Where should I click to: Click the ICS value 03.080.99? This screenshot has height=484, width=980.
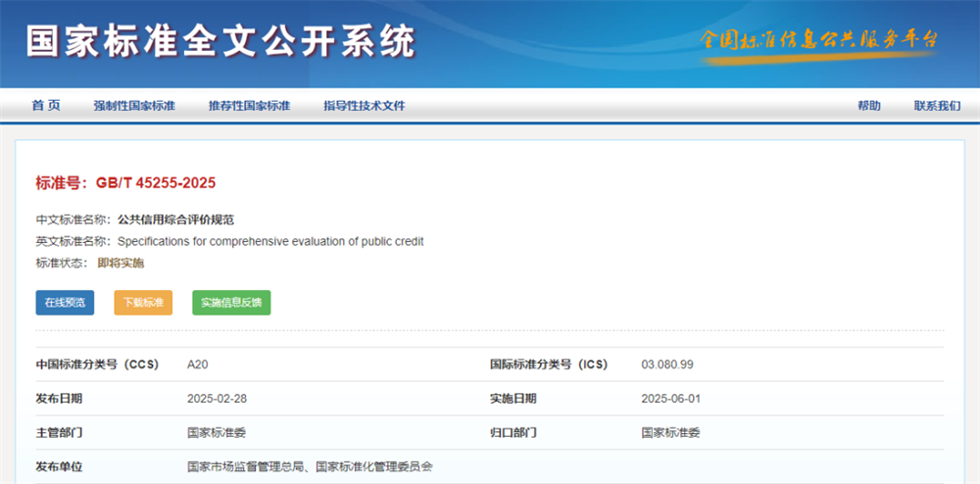pyautogui.click(x=666, y=364)
